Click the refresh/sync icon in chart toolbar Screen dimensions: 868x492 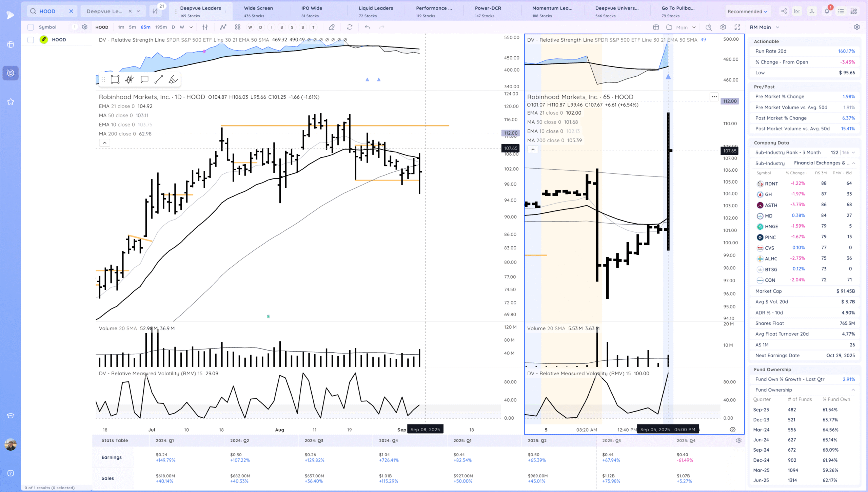click(x=350, y=27)
